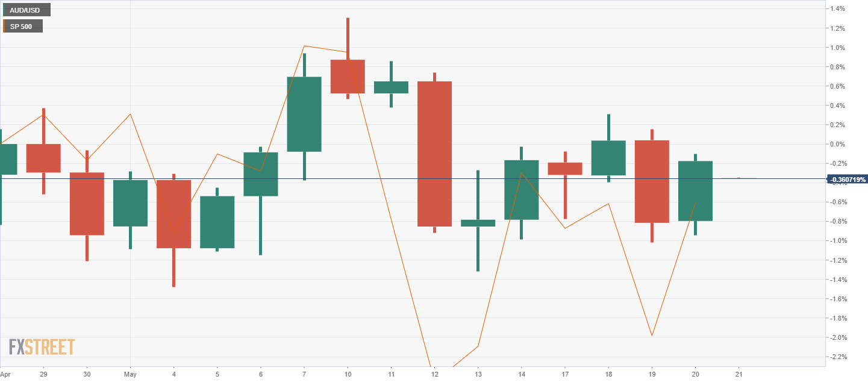This screenshot has height=382, width=868.
Task: Click the FXStreet watermark logo
Action: point(42,347)
